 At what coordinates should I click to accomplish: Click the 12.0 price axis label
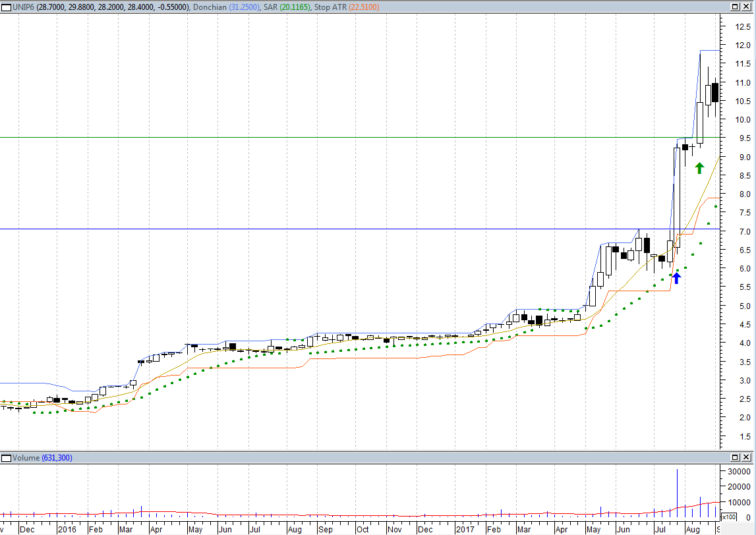coord(743,45)
